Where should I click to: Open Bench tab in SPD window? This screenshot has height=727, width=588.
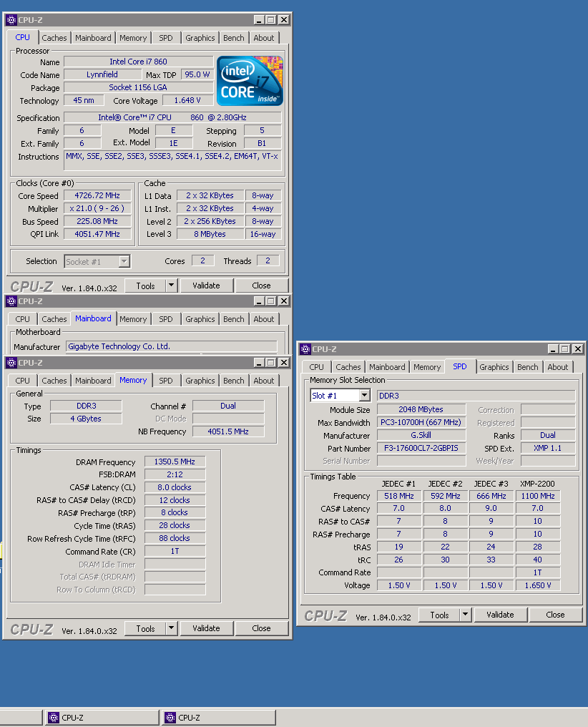[528, 367]
